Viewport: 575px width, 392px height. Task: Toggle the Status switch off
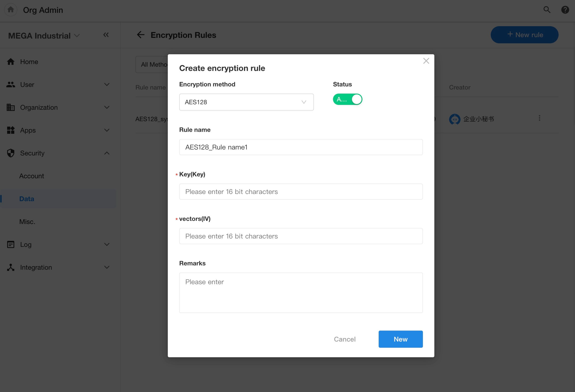tap(347, 99)
